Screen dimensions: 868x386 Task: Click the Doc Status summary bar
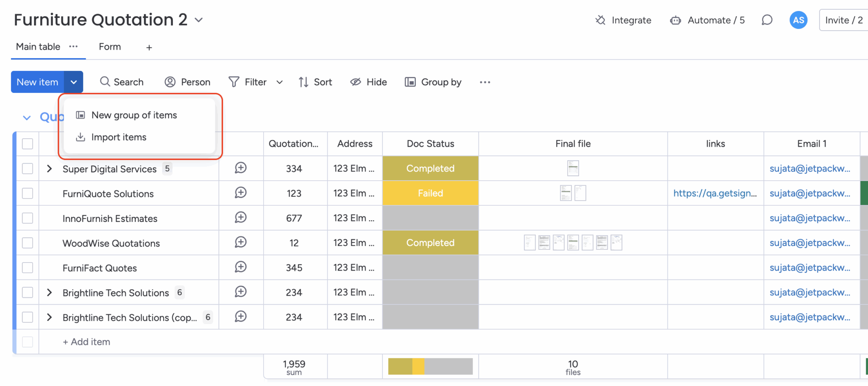(430, 366)
